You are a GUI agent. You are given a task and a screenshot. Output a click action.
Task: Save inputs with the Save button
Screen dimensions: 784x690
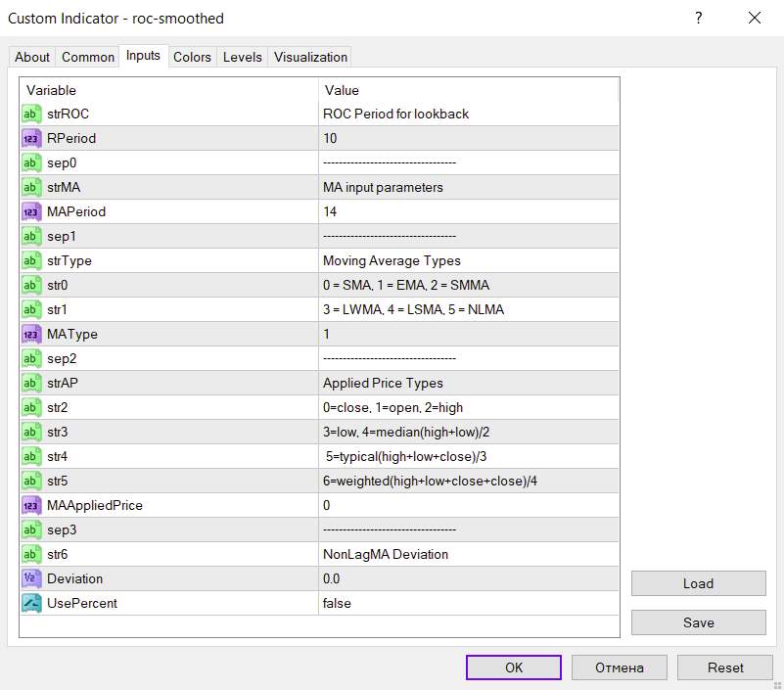pos(699,622)
